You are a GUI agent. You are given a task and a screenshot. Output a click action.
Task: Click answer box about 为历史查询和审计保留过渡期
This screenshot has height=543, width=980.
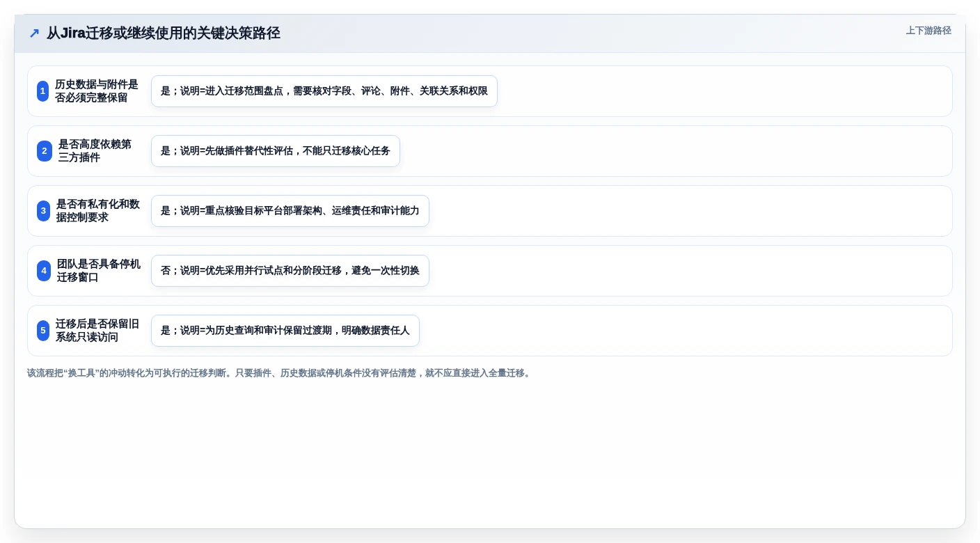(285, 331)
